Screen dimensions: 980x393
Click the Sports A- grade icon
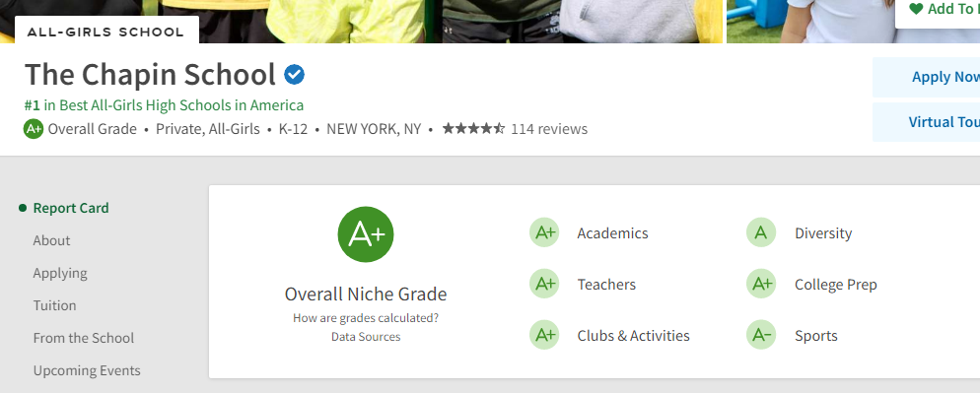tap(761, 336)
